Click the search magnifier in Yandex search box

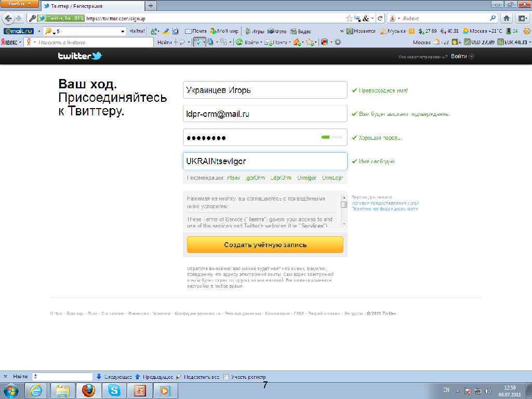tap(493, 18)
